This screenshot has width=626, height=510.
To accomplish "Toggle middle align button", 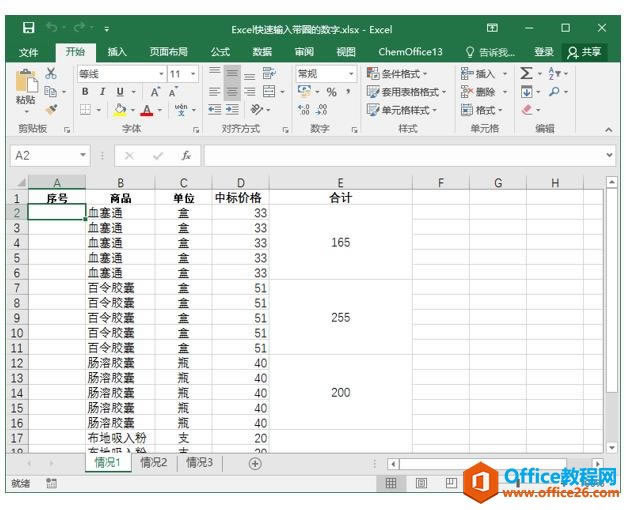I will point(232,73).
